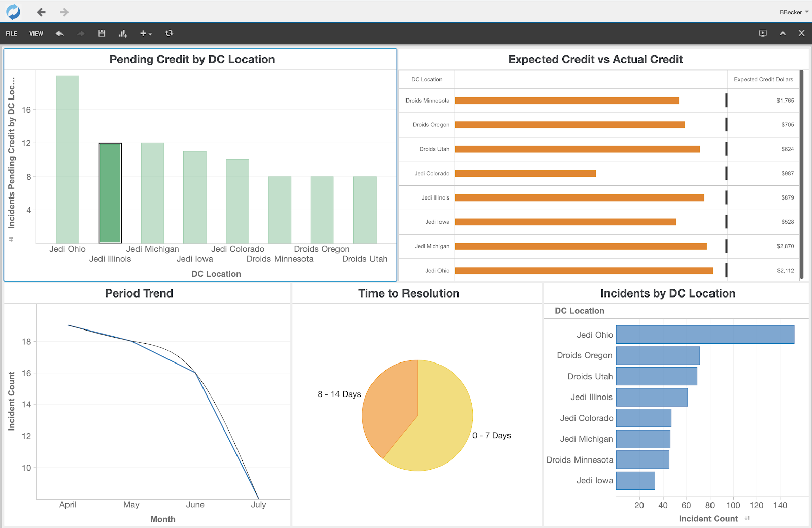Select the Time to Resolution chart title

409,293
